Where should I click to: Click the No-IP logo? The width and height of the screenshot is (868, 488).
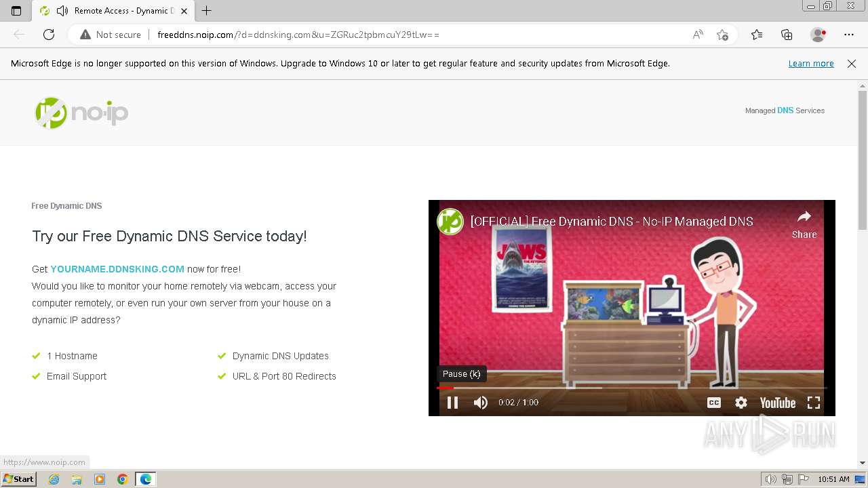(x=81, y=113)
